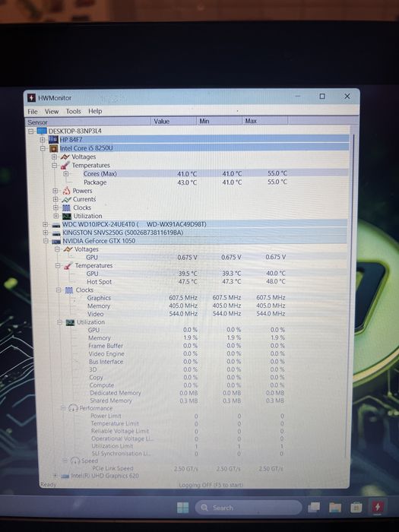Click the HWMonitor title bar logo icon

point(32,98)
